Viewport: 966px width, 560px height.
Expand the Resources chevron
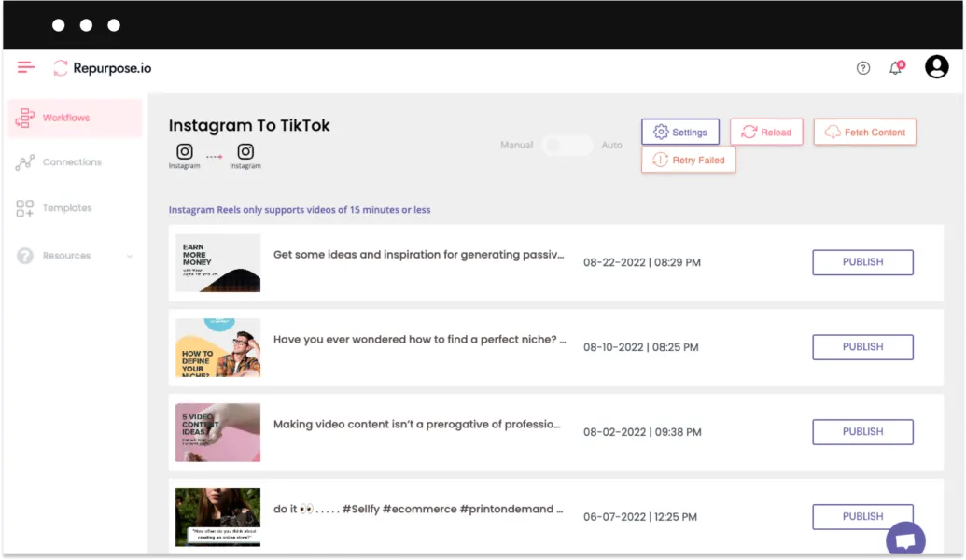click(130, 256)
